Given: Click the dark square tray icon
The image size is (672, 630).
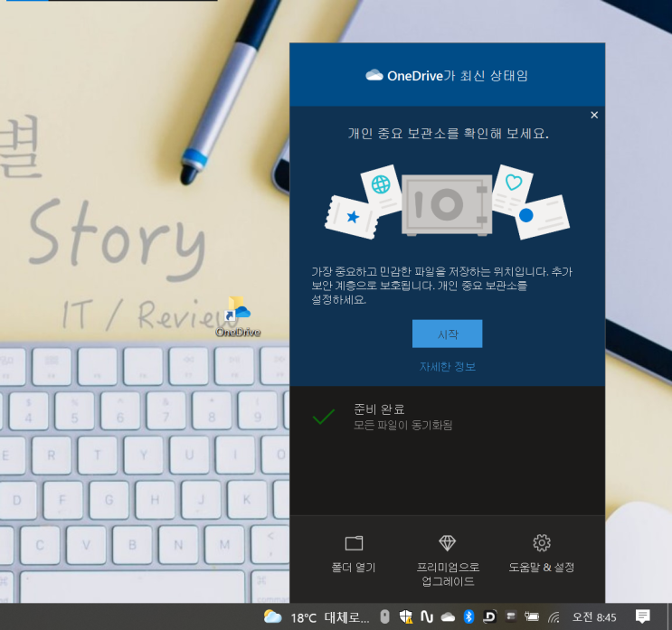Looking at the screenshot, I should 510,616.
